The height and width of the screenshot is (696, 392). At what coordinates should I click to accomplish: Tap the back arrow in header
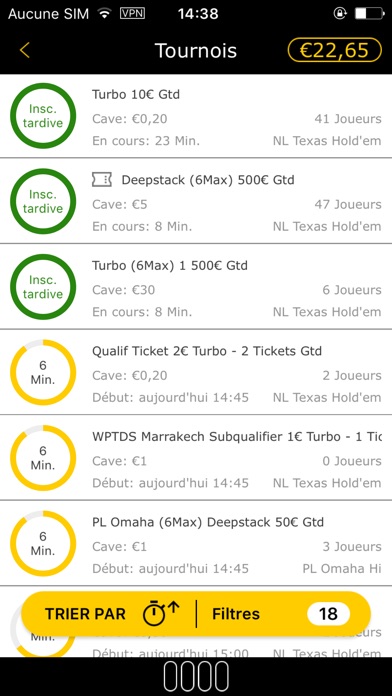click(x=24, y=50)
